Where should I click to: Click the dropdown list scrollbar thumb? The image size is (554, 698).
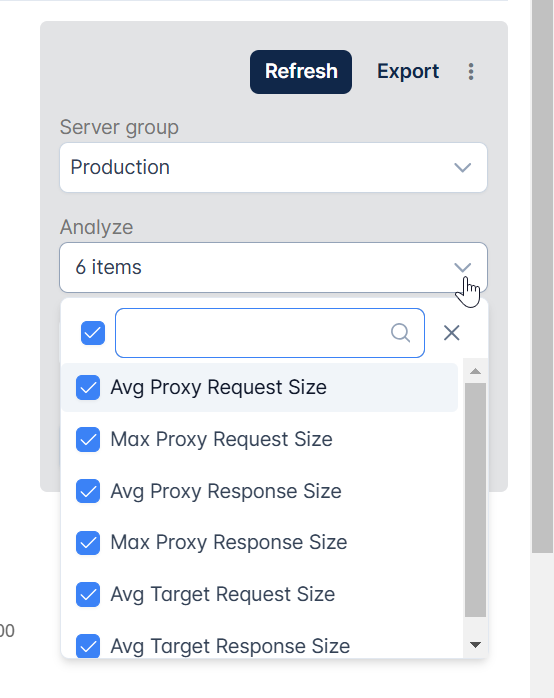click(475, 499)
